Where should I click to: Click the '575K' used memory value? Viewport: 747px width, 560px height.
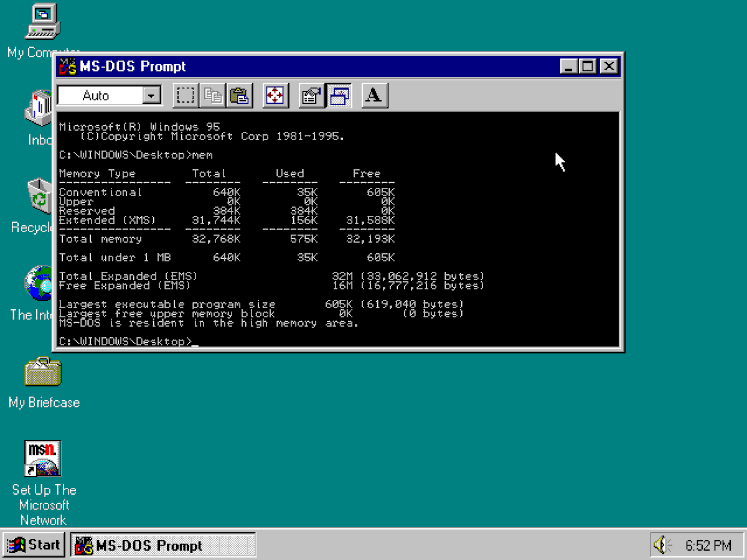(x=304, y=239)
